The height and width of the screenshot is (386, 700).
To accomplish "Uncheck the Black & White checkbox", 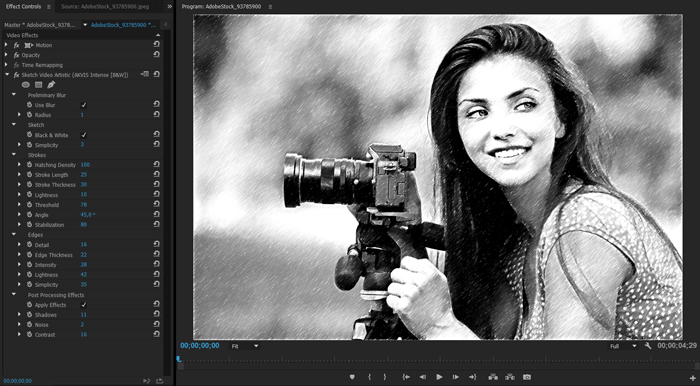I will tap(83, 135).
